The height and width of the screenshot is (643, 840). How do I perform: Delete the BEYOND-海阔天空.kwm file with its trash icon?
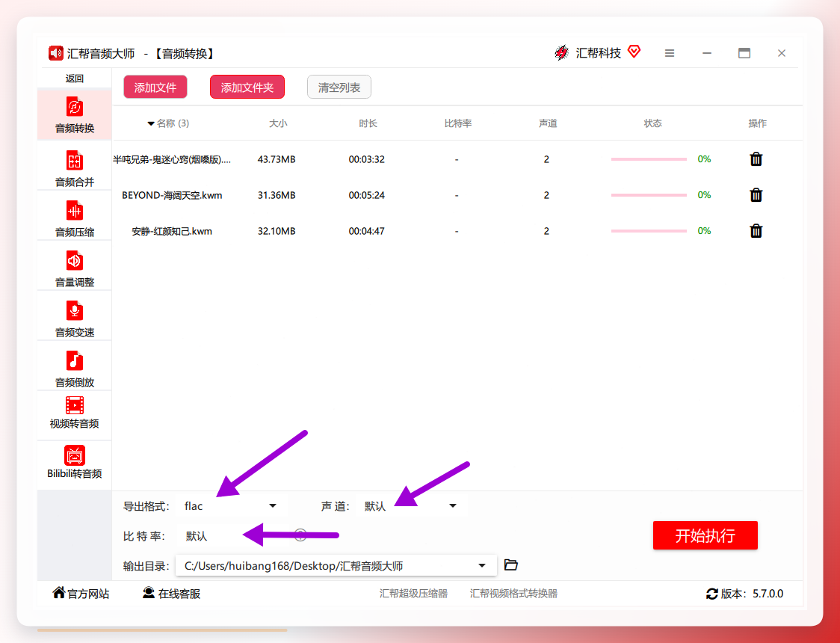click(756, 195)
